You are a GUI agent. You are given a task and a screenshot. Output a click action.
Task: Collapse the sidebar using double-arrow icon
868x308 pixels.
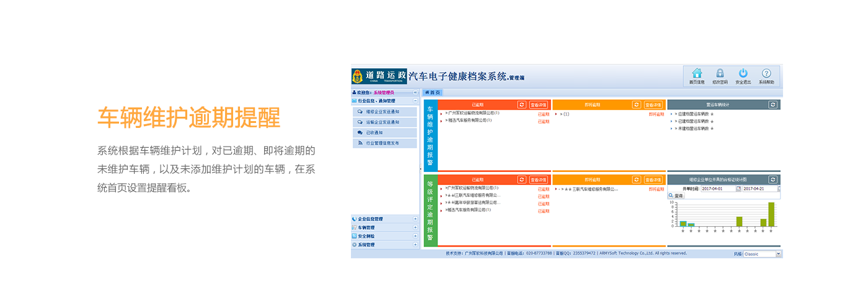415,93
